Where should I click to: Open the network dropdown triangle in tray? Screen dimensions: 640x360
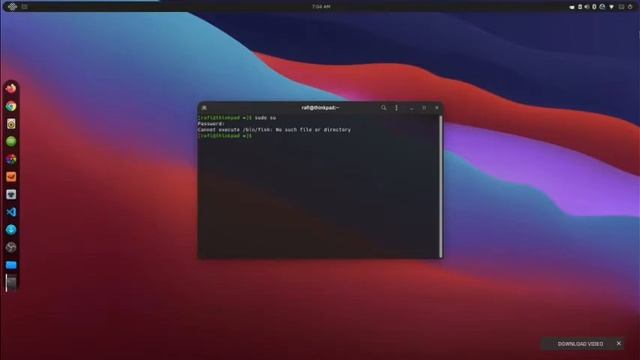click(611, 7)
